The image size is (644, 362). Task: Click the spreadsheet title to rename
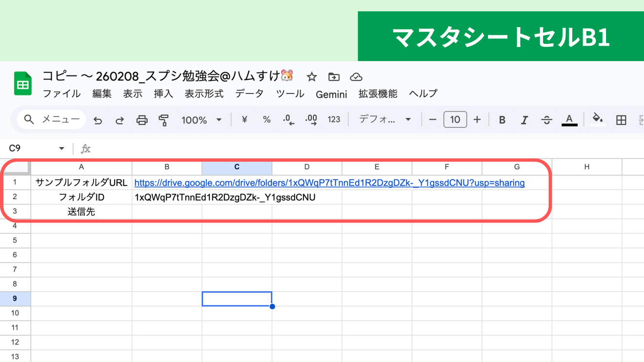pos(168,76)
